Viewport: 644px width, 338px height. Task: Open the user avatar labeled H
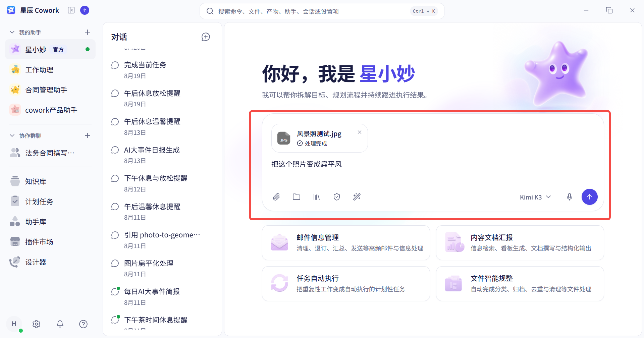[x=14, y=324]
